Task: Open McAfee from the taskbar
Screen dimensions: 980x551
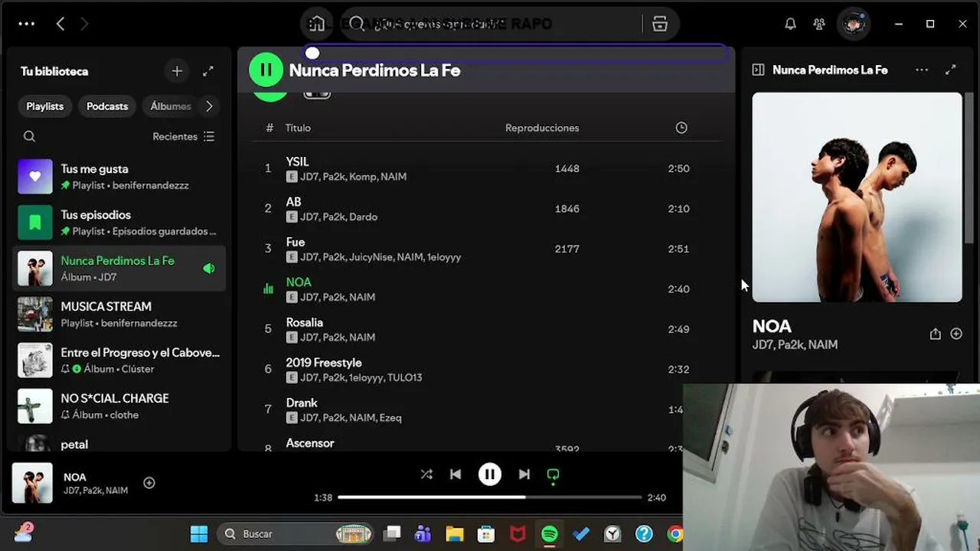Action: pos(518,534)
